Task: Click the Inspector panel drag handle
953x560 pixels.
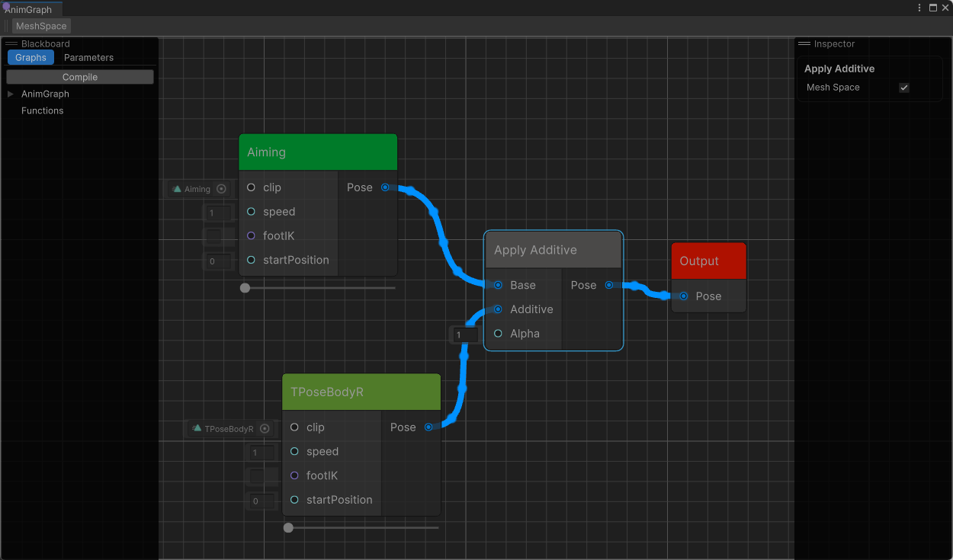Action: pos(804,44)
